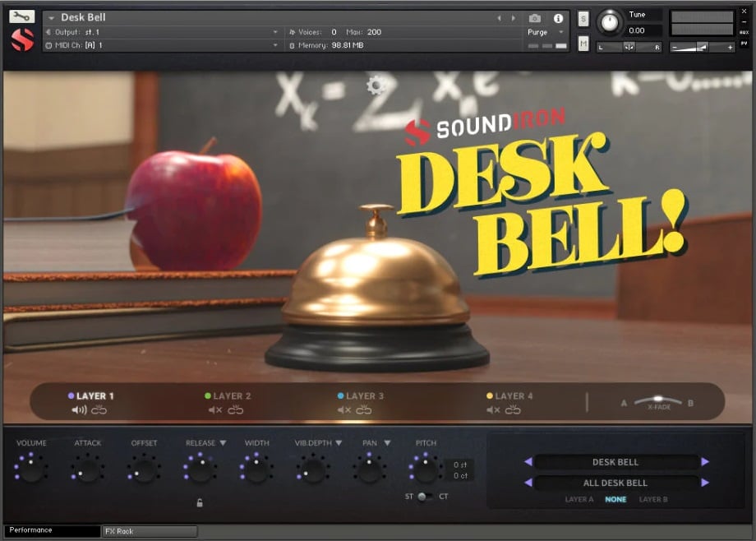Expand the VIB.DEPTH options arrow
This screenshot has height=541, width=756.
(339, 443)
